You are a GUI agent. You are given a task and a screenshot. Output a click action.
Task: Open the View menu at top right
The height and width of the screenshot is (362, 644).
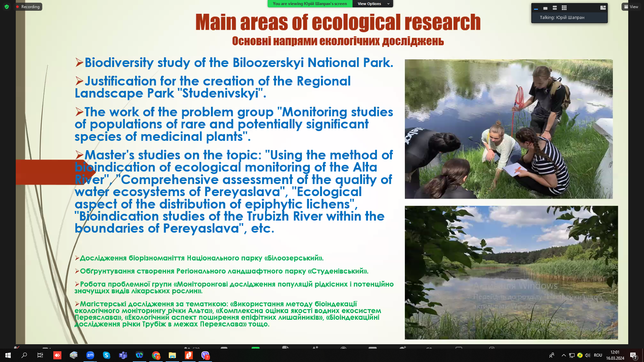tap(631, 7)
